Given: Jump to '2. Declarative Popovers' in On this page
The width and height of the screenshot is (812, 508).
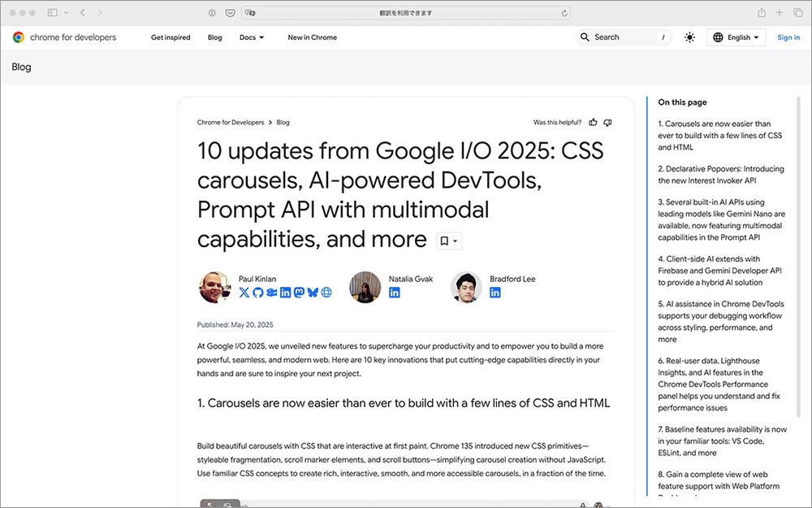Looking at the screenshot, I should (721, 175).
